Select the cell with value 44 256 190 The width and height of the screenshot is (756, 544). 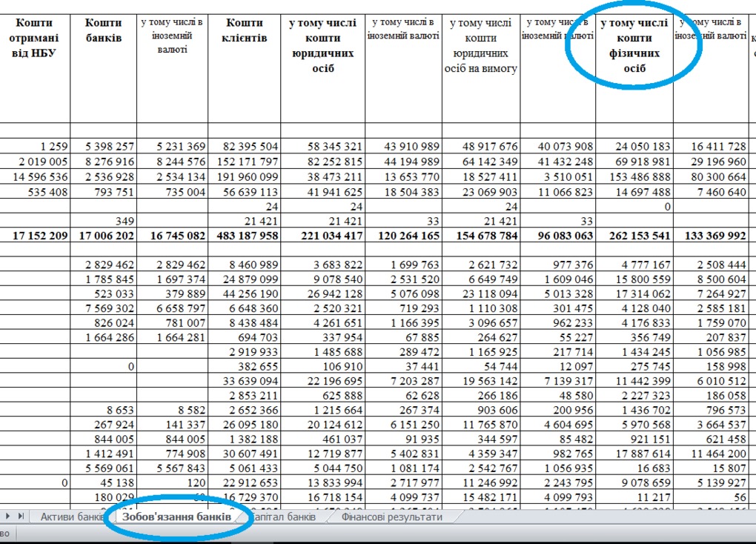(x=245, y=293)
